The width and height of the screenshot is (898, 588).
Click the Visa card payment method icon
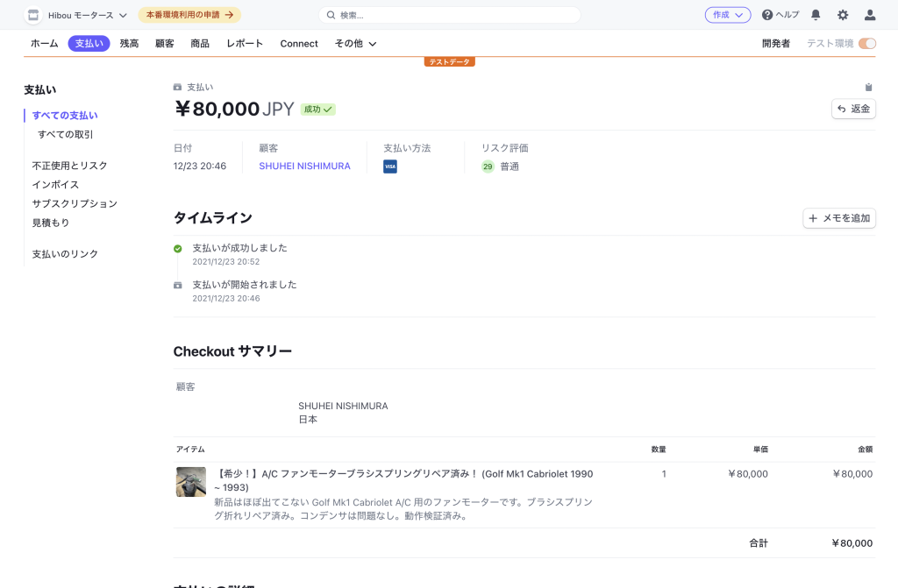390,166
